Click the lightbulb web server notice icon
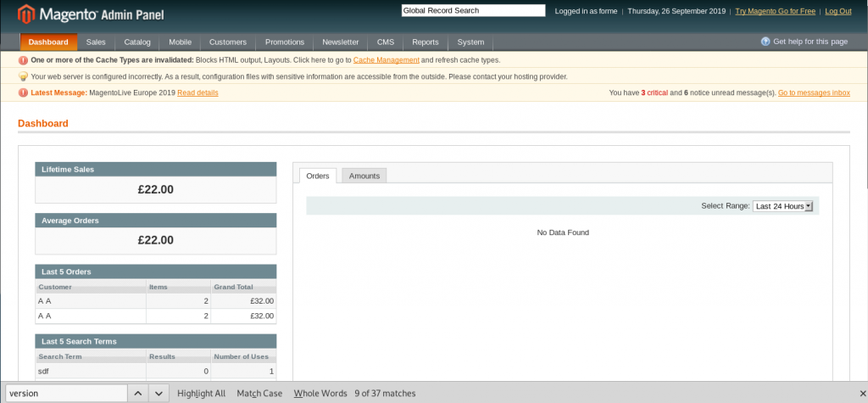This screenshot has height=403, width=868. [23, 76]
